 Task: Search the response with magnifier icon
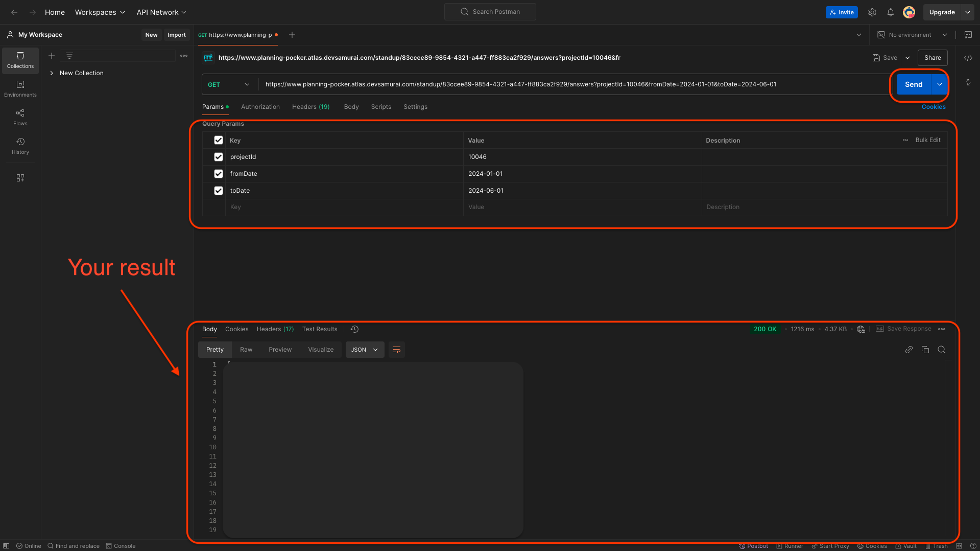click(941, 350)
